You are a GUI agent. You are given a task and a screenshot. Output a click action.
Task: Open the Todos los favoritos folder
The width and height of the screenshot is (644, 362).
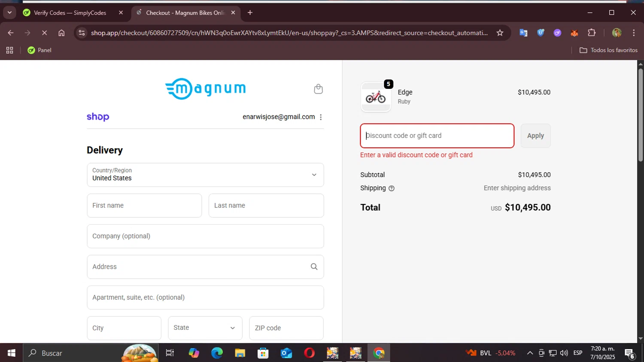click(x=608, y=50)
